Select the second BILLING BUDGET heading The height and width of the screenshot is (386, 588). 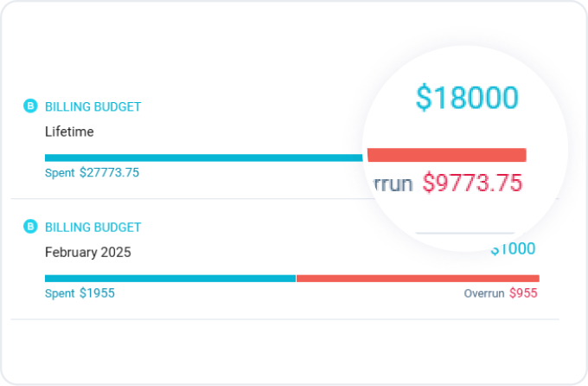click(93, 227)
